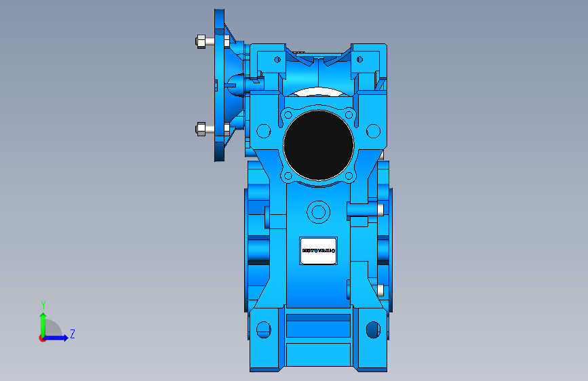The image size is (588, 381).
Task: Click the blue Z axis of the orientation triad
Action: pyautogui.click(x=56, y=338)
